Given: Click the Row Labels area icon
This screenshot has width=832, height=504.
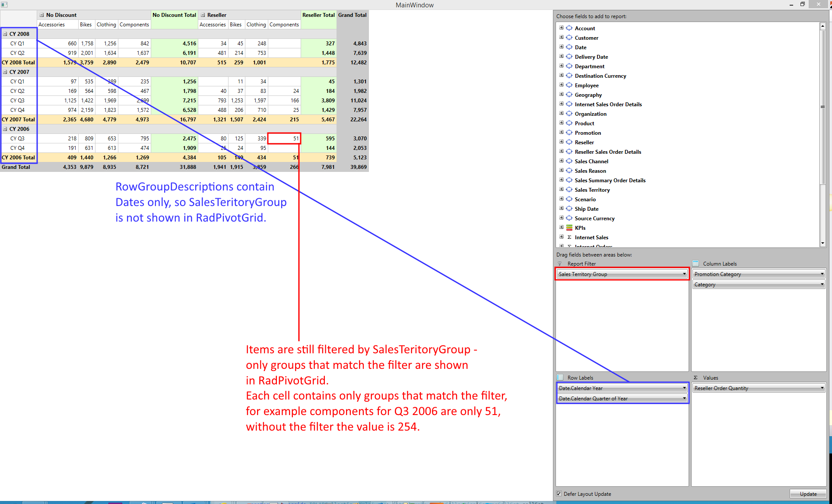Looking at the screenshot, I should point(560,377).
